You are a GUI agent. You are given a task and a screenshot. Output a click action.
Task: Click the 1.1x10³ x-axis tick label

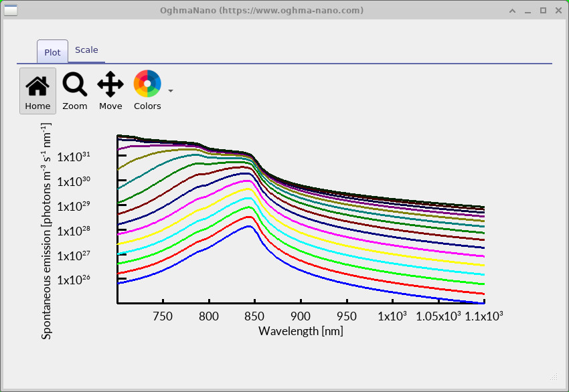point(484,316)
